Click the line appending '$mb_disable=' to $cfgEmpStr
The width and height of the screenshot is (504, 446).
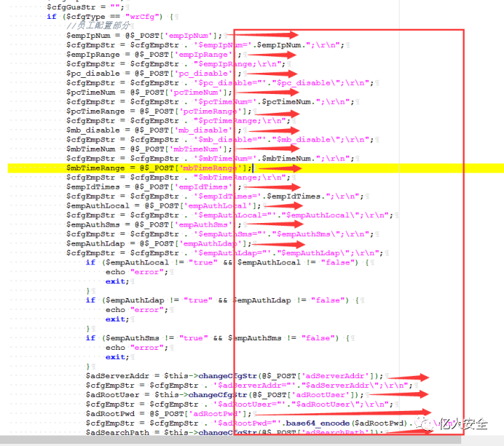coord(220,139)
